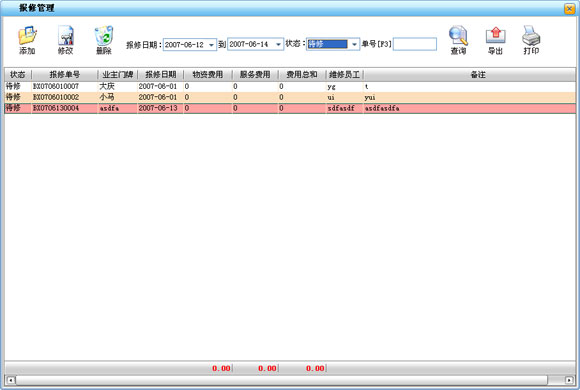The height and width of the screenshot is (390, 580).
Task: Click the 备注 column header
Action: click(478, 74)
